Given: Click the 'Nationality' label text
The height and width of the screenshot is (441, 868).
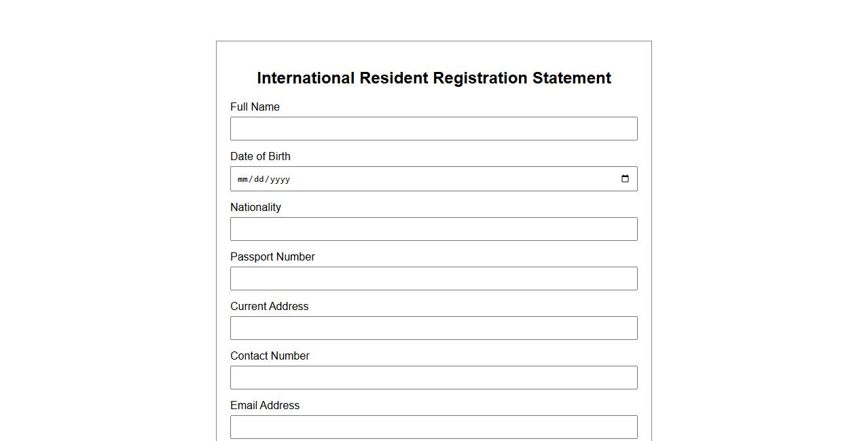Looking at the screenshot, I should pyautogui.click(x=255, y=208).
